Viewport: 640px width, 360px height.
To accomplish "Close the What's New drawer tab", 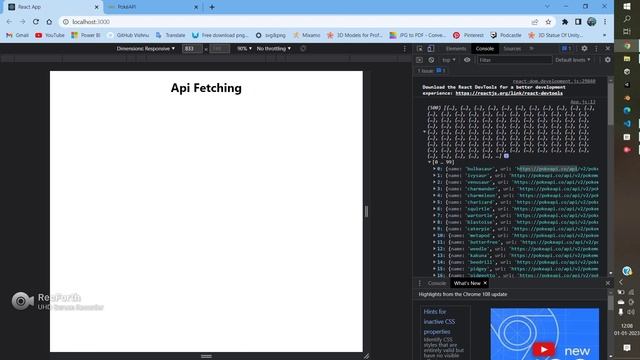I will coord(485,283).
